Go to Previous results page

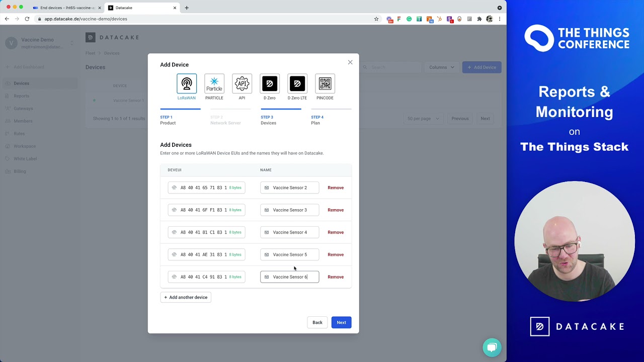point(460,119)
